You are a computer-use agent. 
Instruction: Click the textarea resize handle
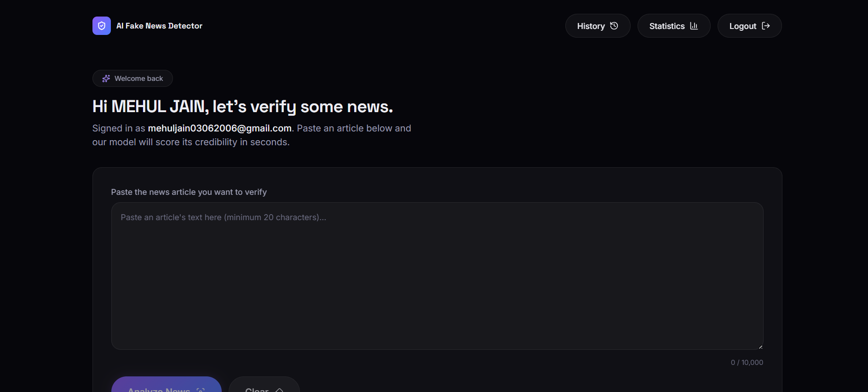pyautogui.click(x=760, y=347)
